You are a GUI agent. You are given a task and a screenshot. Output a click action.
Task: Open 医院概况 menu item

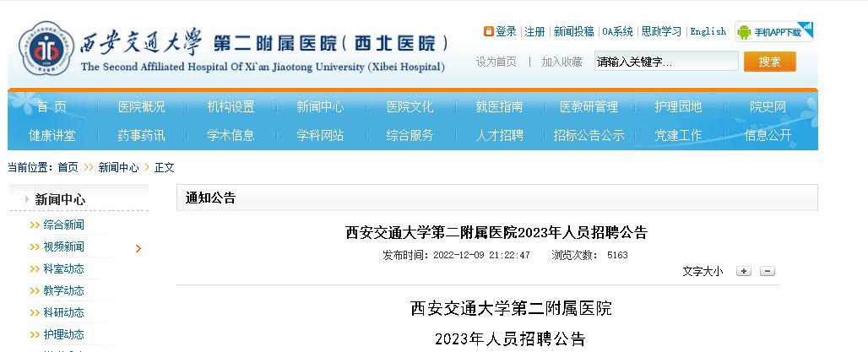[x=142, y=107]
